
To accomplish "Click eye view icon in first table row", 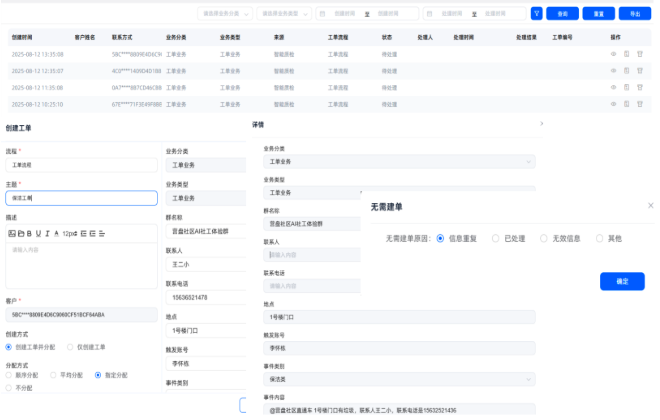I will point(613,53).
